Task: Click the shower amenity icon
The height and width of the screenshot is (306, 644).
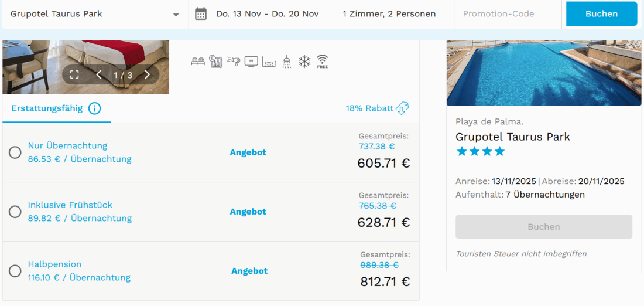Action: (x=286, y=61)
